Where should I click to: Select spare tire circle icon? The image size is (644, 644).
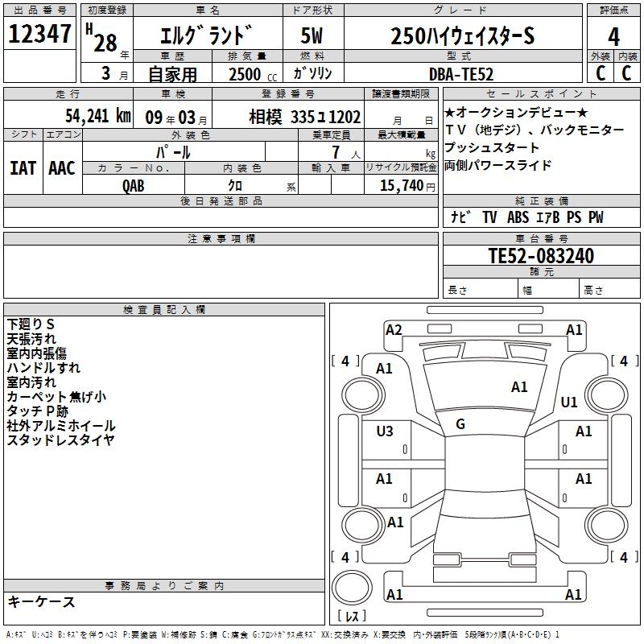[x=352, y=588]
